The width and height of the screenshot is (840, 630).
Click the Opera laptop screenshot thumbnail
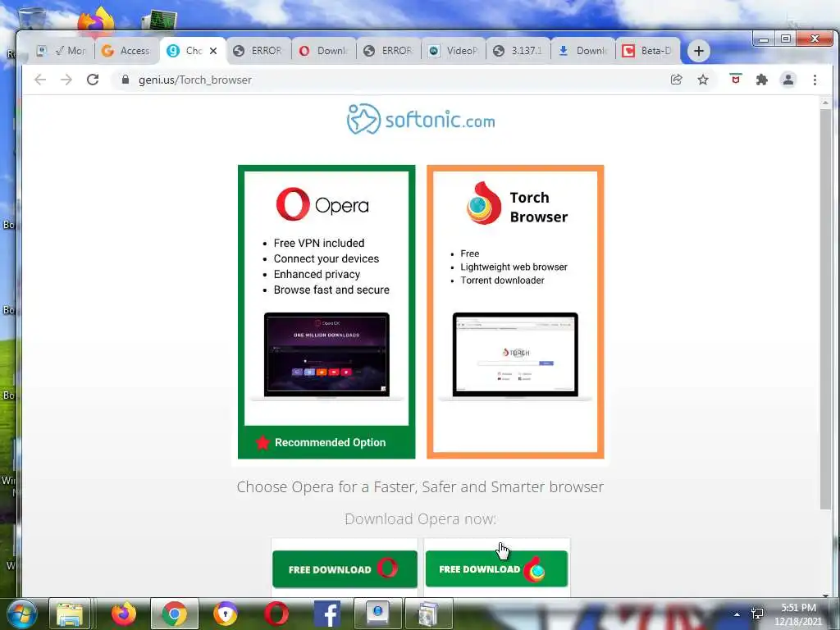tap(326, 356)
